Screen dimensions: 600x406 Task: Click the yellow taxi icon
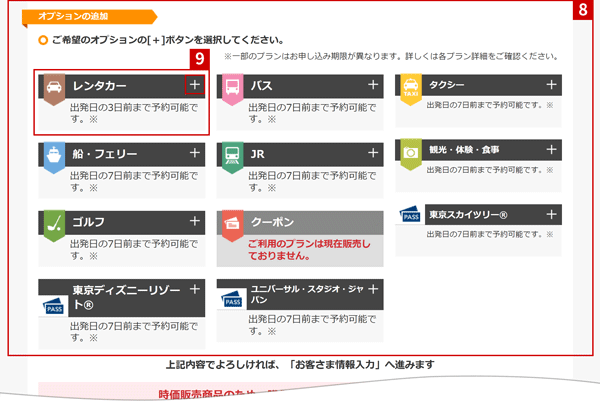coord(409,87)
